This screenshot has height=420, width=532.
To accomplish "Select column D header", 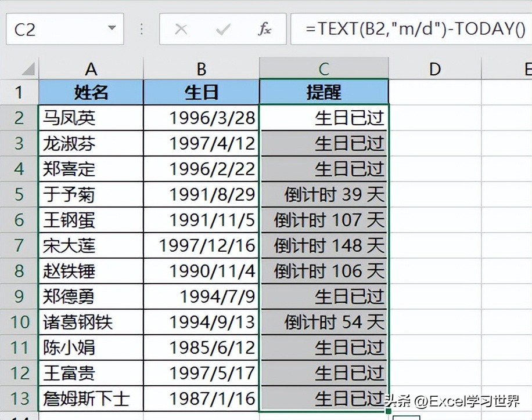I will (435, 69).
